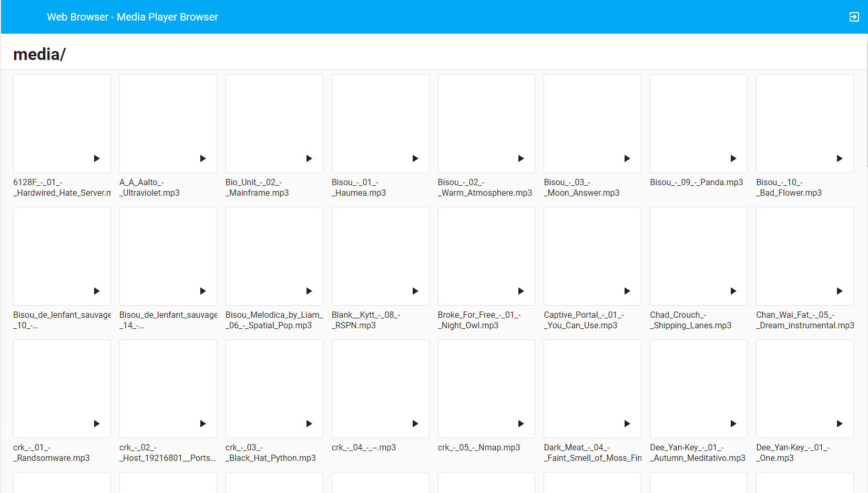Play crk 03 Black_Hat_Python.mp3
868x493 pixels.
[x=309, y=424]
